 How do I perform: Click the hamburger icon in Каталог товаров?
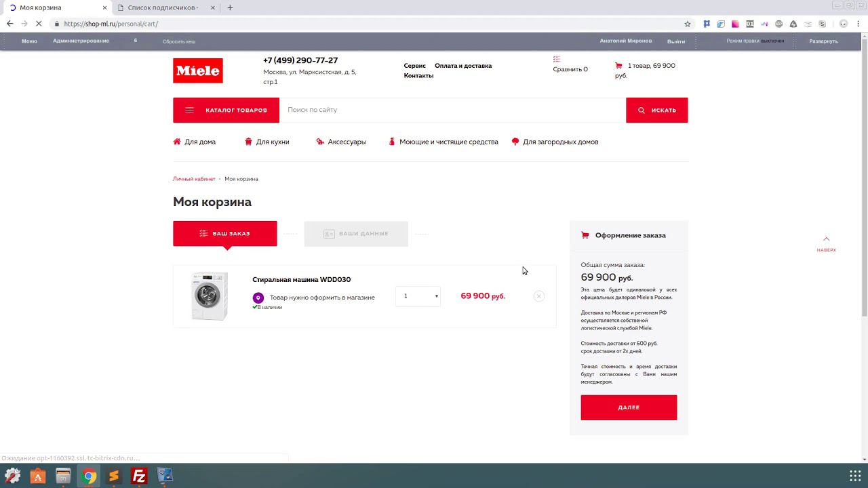coord(189,110)
